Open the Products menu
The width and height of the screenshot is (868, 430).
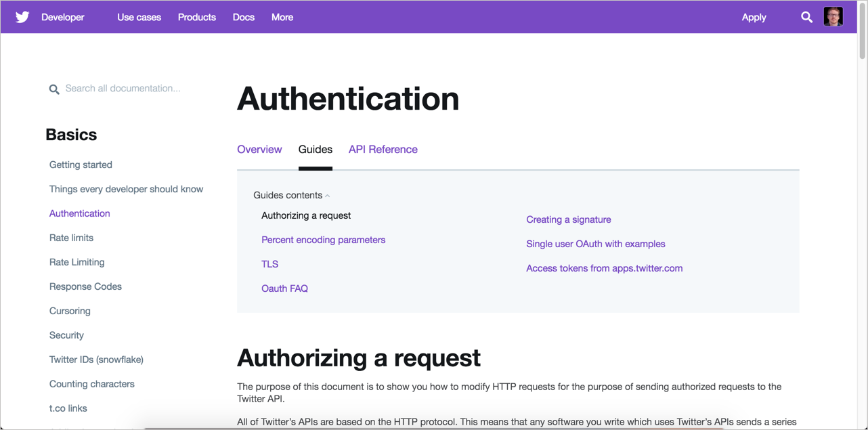pyautogui.click(x=196, y=17)
